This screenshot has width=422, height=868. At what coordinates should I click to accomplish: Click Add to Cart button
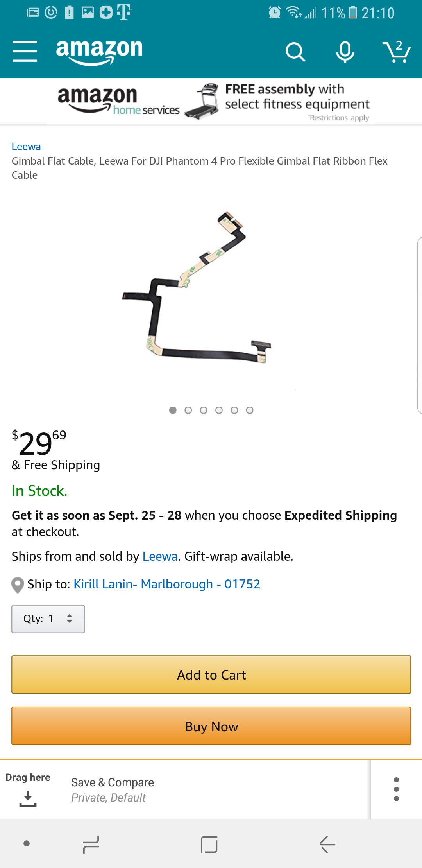(x=211, y=675)
